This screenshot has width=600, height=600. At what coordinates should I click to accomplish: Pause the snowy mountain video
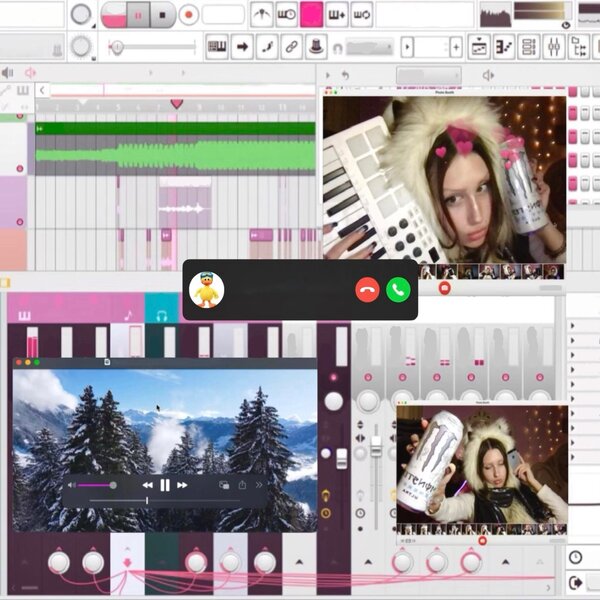[x=165, y=485]
